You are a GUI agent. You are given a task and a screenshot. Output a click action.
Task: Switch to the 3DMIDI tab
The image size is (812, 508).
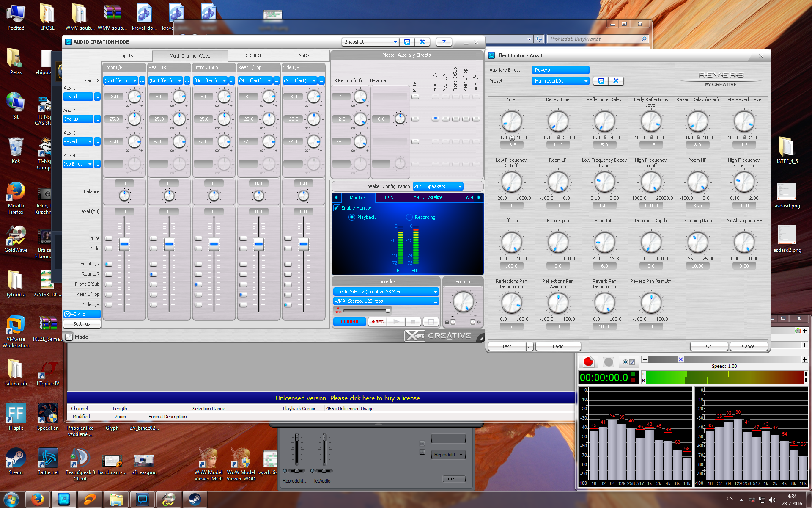tap(253, 55)
